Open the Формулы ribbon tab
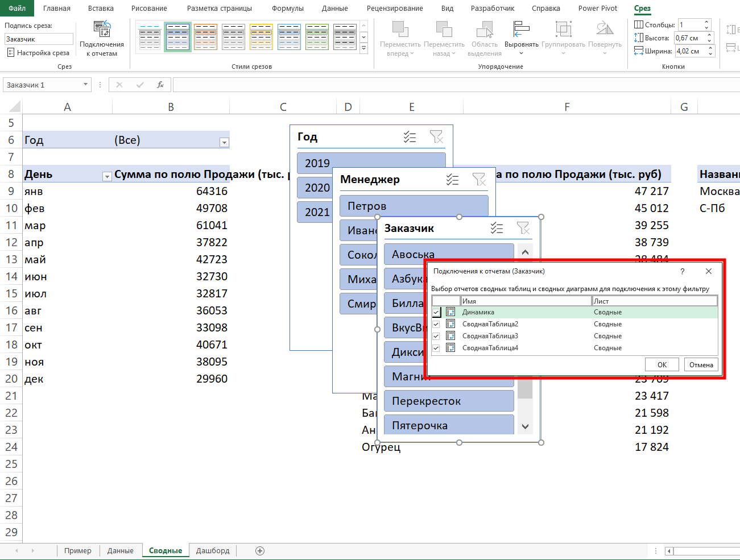The image size is (740, 560). point(287,9)
